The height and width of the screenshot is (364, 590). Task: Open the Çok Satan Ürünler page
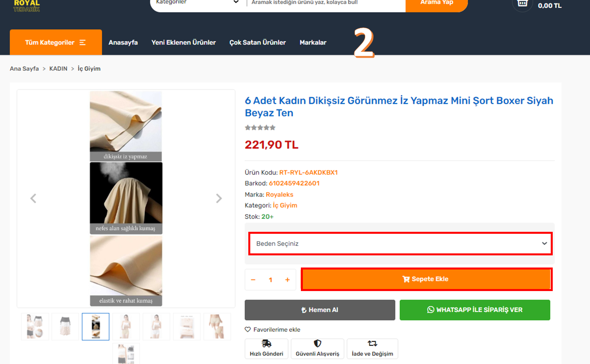point(258,42)
